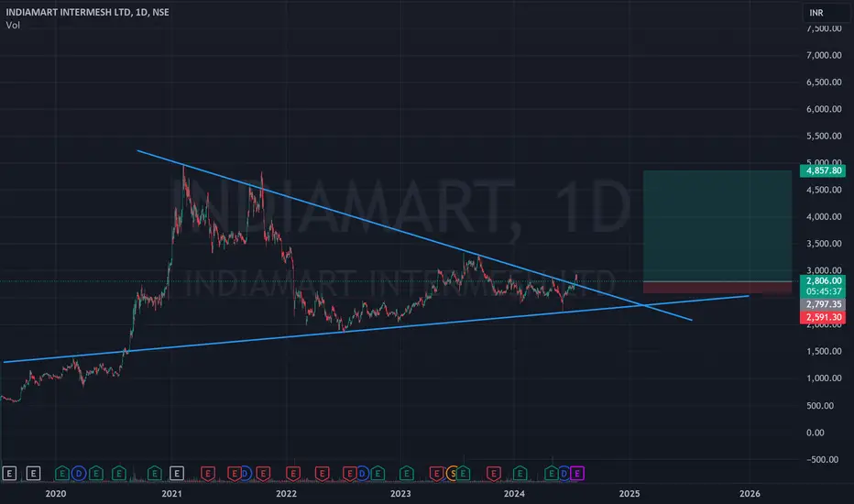This screenshot has height=504, width=854.
Task: Click the 6,000.00 price axis label
Action: [824, 109]
